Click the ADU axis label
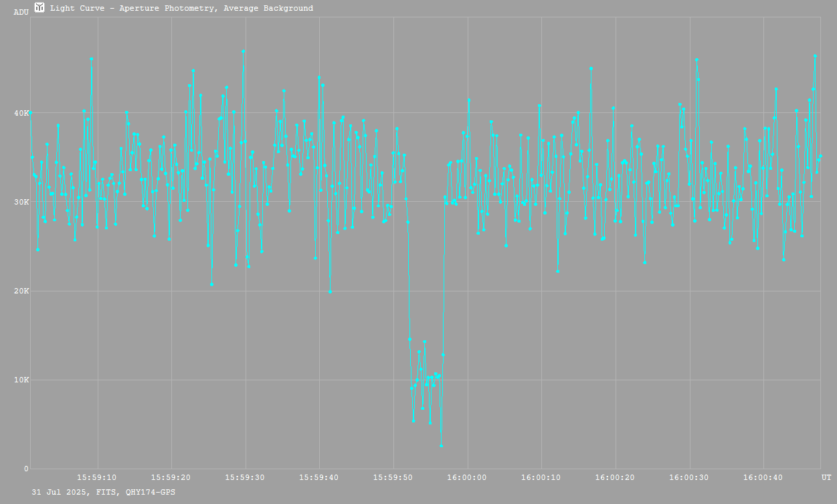Viewport: 837px width, 504px height. coord(21,12)
